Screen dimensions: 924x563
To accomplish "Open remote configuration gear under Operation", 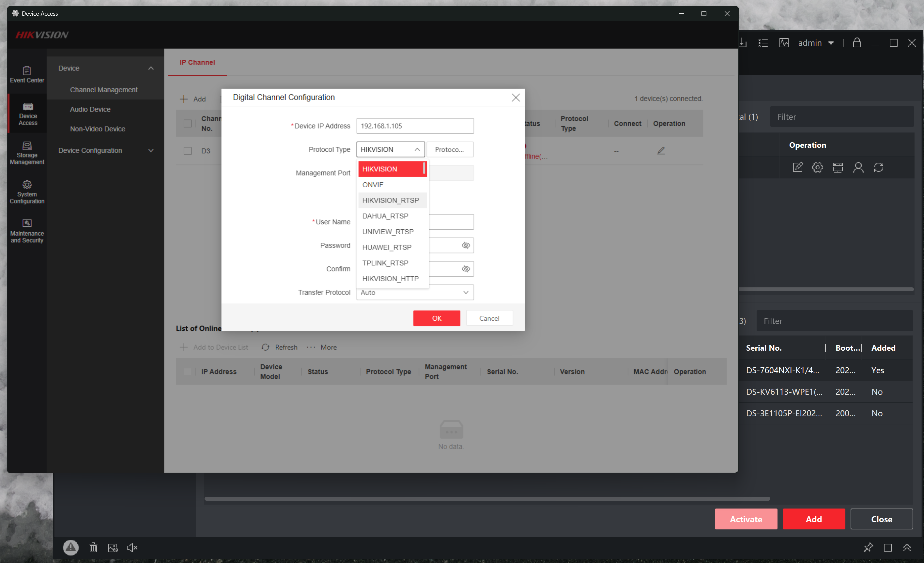I will pyautogui.click(x=818, y=167).
